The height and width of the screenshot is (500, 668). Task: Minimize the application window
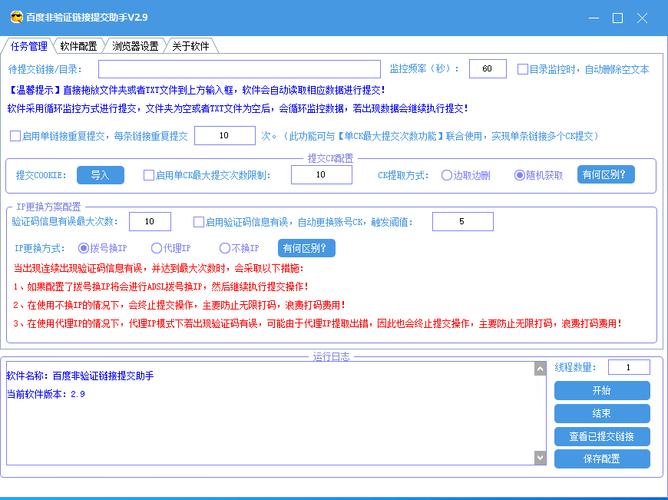(x=593, y=18)
